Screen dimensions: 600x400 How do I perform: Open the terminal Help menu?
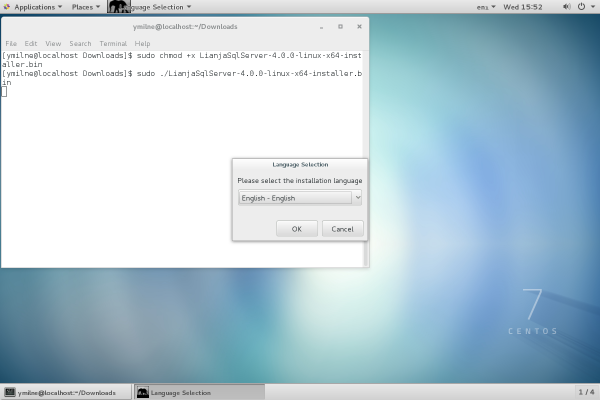click(x=142, y=44)
